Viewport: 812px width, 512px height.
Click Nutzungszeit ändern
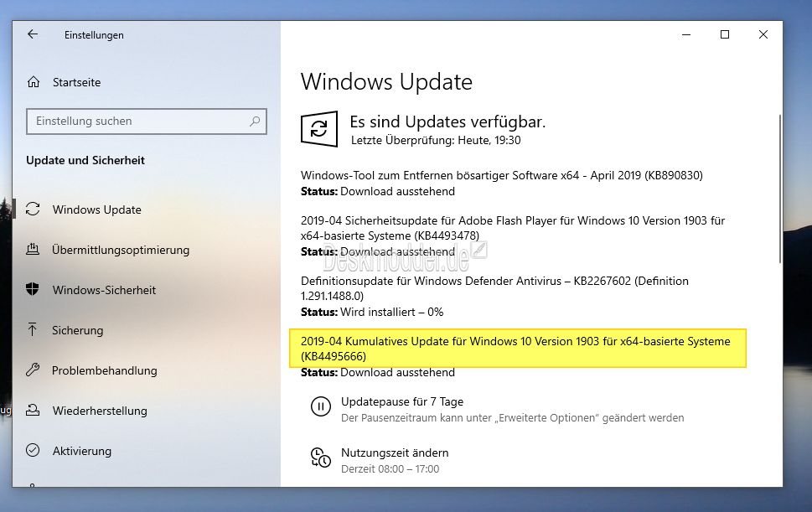point(395,453)
